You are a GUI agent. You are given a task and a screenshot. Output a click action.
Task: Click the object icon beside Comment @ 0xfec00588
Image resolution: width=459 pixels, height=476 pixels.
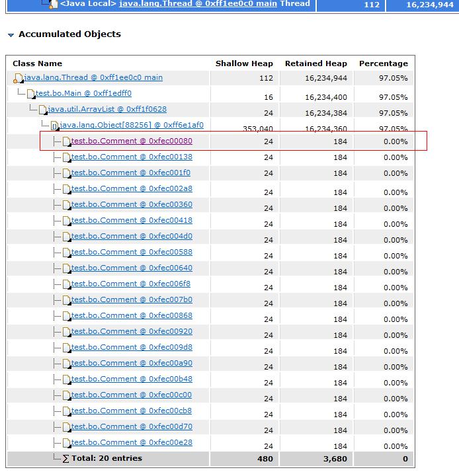(x=67, y=253)
